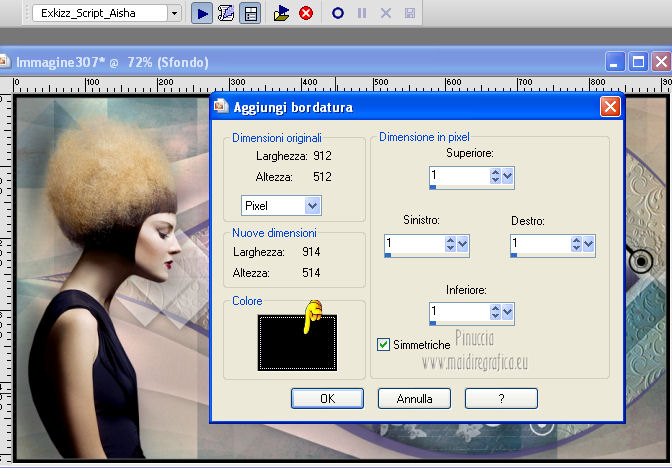Save the script recording with the disk icon
Viewport: 672px width, 468px height.
pos(410,13)
